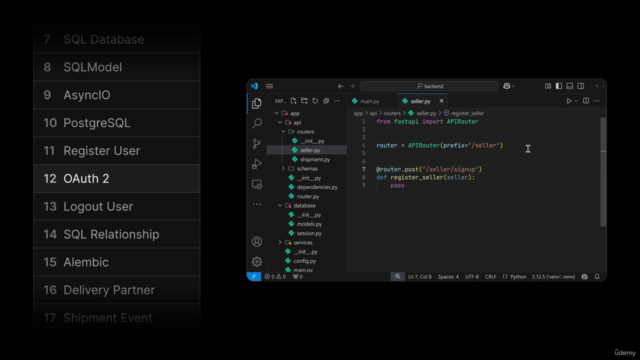This screenshot has height=360, width=640.
Task: Expand the services folder
Action: [280, 242]
